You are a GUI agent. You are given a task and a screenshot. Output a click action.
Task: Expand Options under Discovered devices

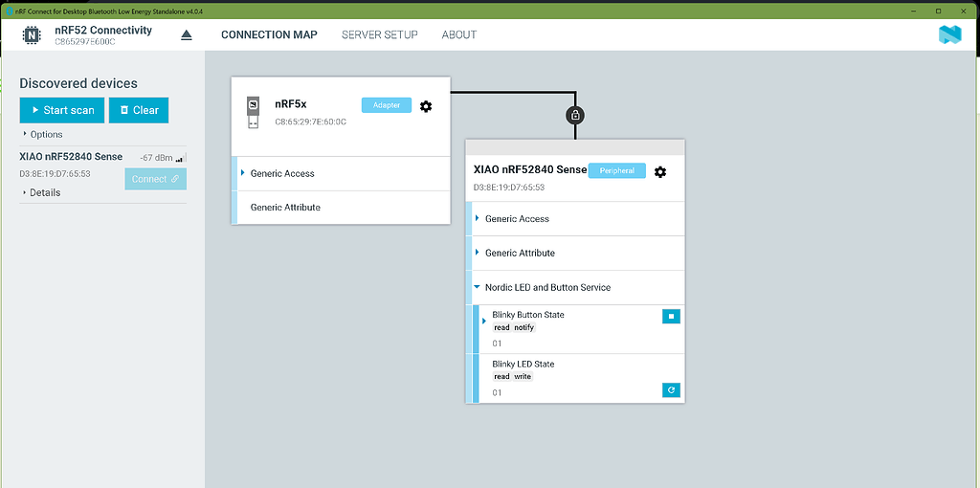pyautogui.click(x=42, y=134)
